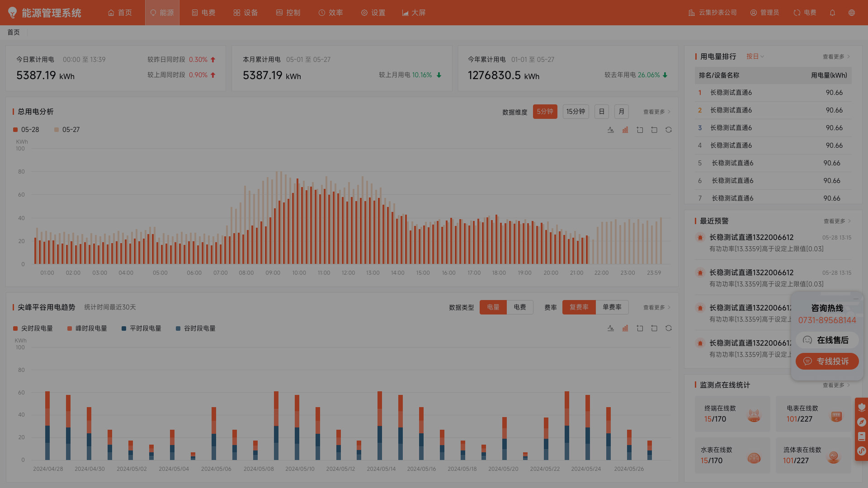Click the 在线售后 button

tap(827, 340)
